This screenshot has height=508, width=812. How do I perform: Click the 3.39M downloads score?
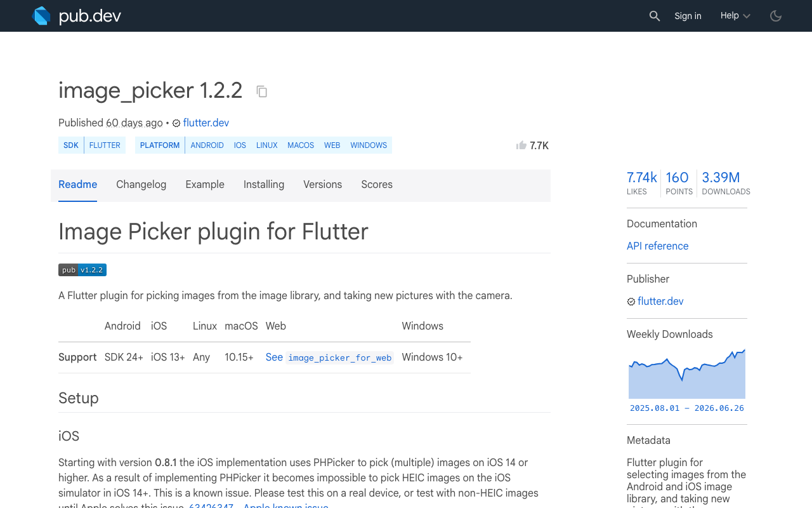[726, 183]
